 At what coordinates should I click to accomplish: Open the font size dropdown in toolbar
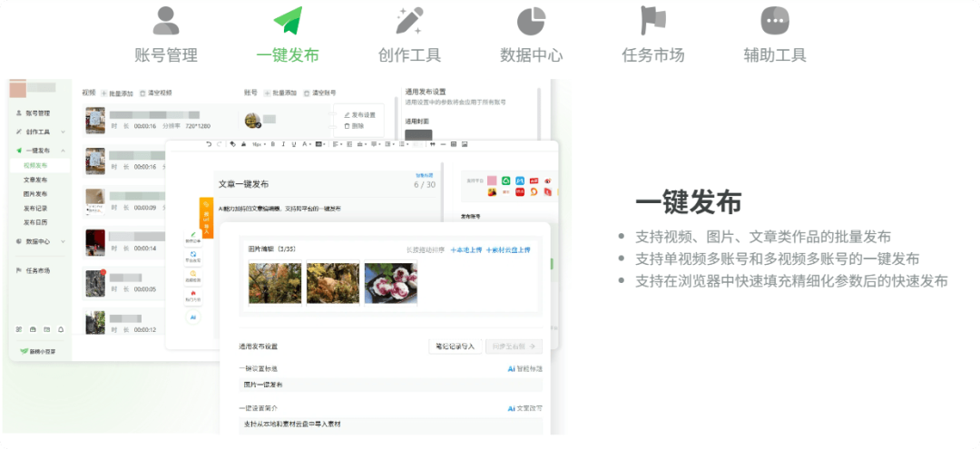(258, 144)
